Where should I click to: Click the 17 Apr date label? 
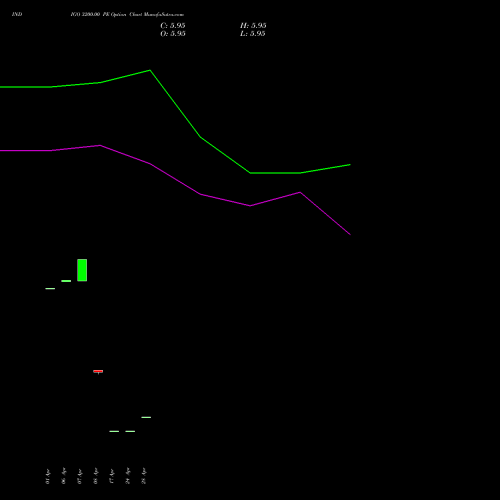[112, 476]
